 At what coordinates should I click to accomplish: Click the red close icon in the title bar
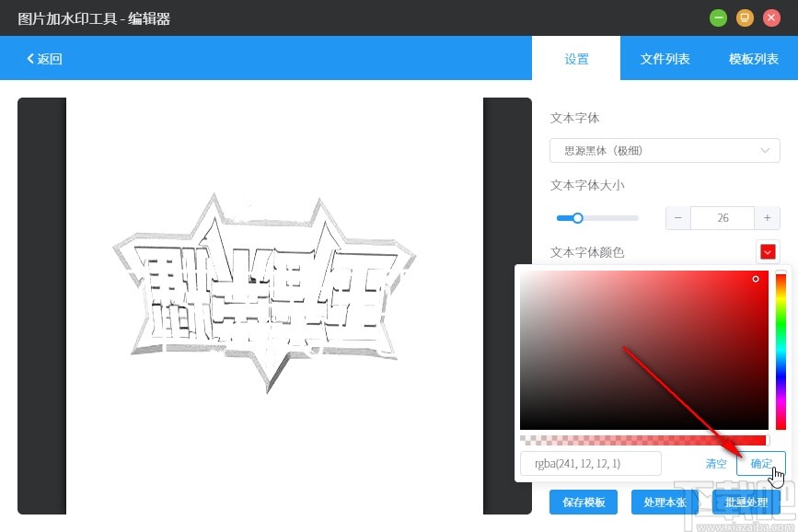771,17
